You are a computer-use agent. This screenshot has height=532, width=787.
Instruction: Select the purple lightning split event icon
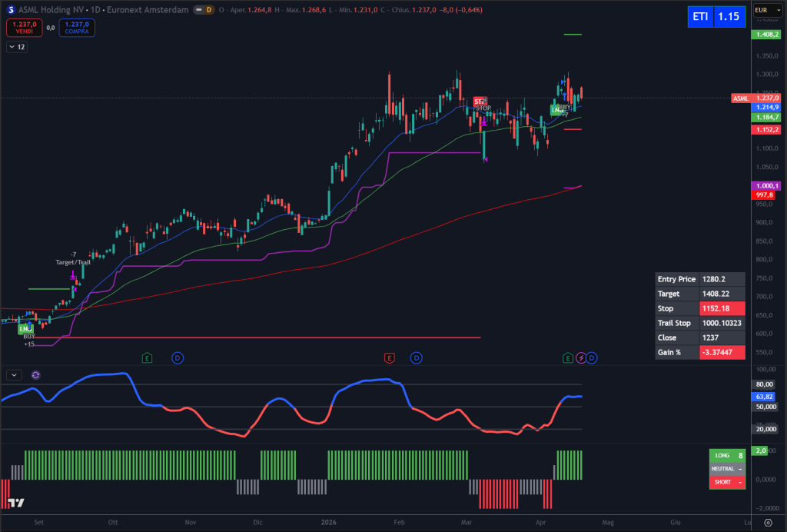coord(581,357)
